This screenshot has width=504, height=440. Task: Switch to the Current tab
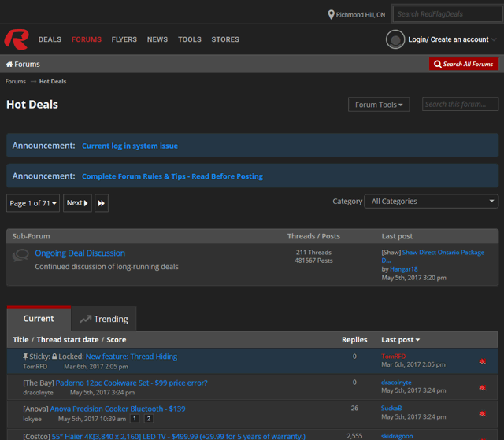point(39,319)
